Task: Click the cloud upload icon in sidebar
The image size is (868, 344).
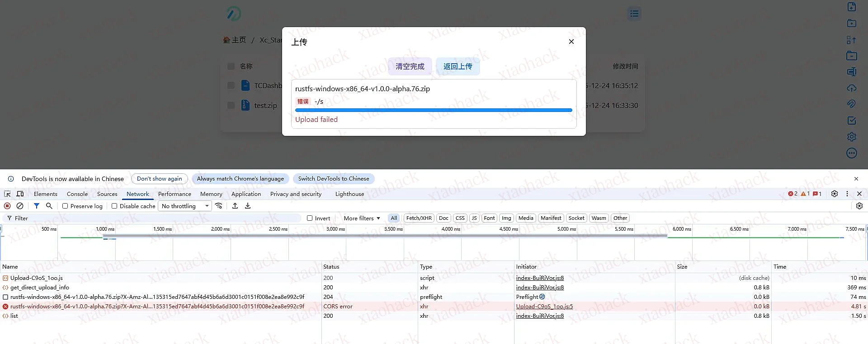Action: pyautogui.click(x=852, y=88)
